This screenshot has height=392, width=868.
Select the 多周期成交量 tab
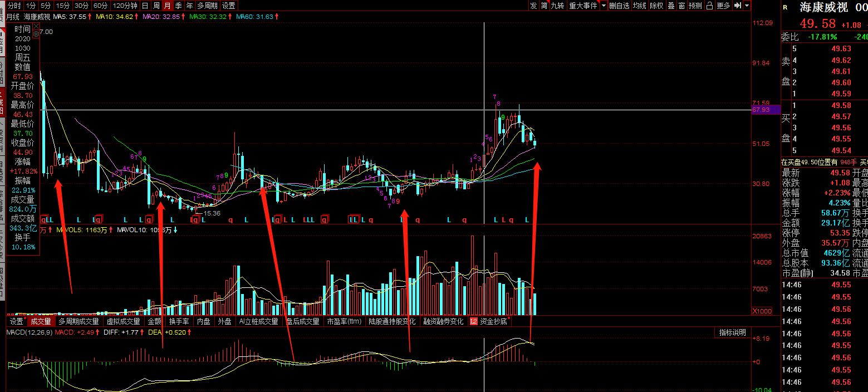(x=79, y=321)
